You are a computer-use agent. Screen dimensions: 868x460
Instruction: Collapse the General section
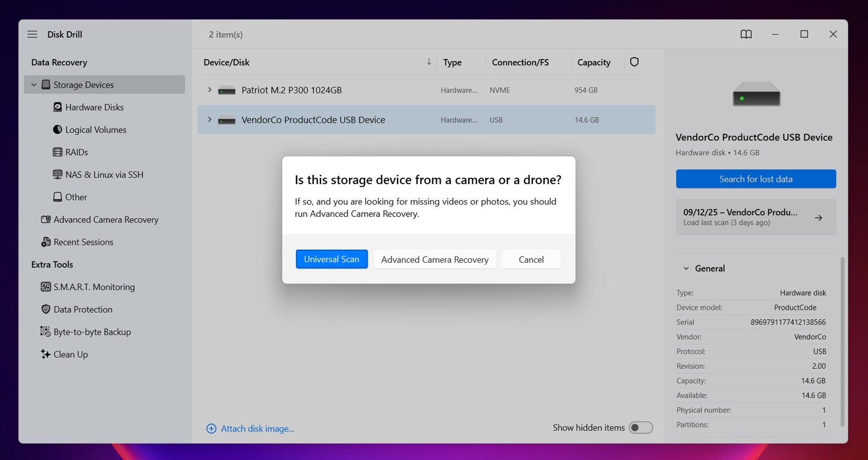[686, 268]
